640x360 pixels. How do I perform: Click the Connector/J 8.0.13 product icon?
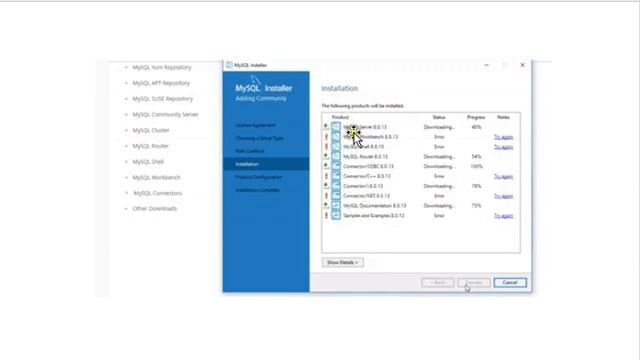tap(336, 186)
